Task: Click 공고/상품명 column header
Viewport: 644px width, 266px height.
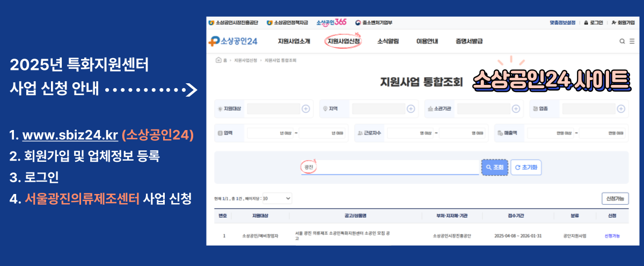Action: (x=355, y=216)
